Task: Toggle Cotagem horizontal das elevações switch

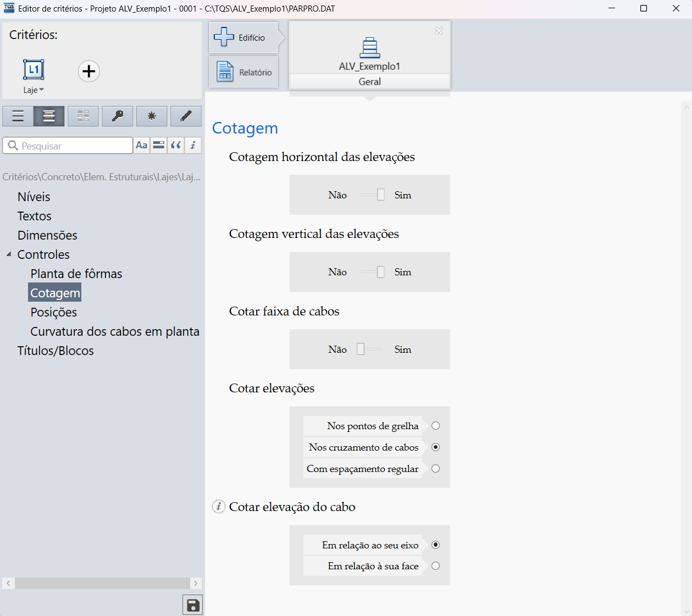Action: [x=373, y=195]
